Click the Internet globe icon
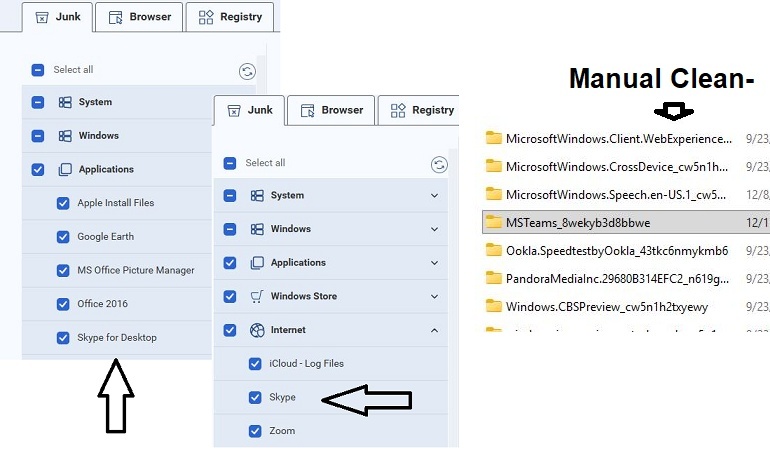Image resolution: width=770 pixels, height=453 pixels. [x=257, y=330]
